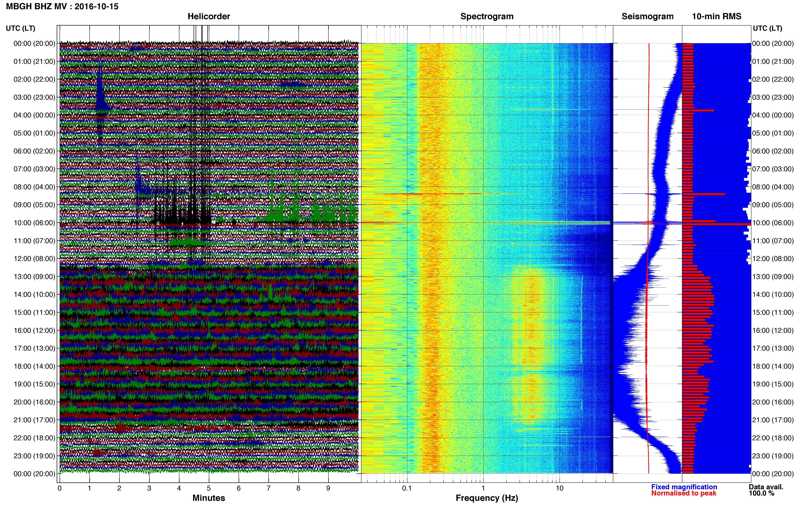This screenshot has height=508, width=812.
Task: Click the 'Minutes' axis title
Action: tap(209, 498)
